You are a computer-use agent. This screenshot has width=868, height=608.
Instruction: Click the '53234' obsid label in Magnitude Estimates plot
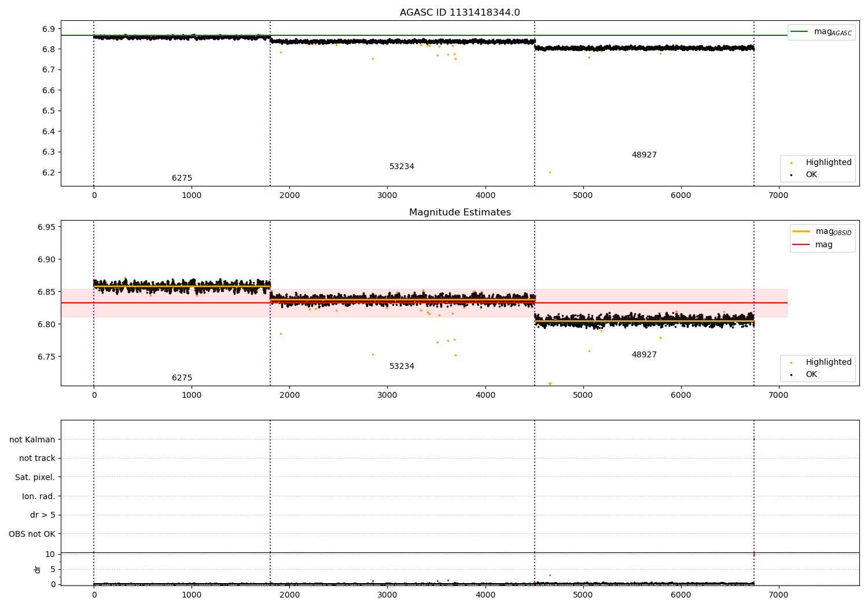coord(402,367)
